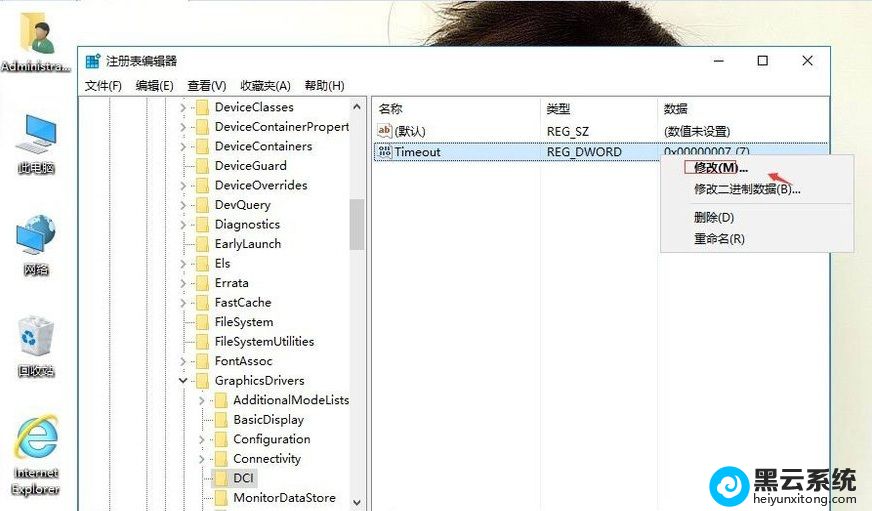Click the Timeout DWORD value icon

click(x=384, y=152)
